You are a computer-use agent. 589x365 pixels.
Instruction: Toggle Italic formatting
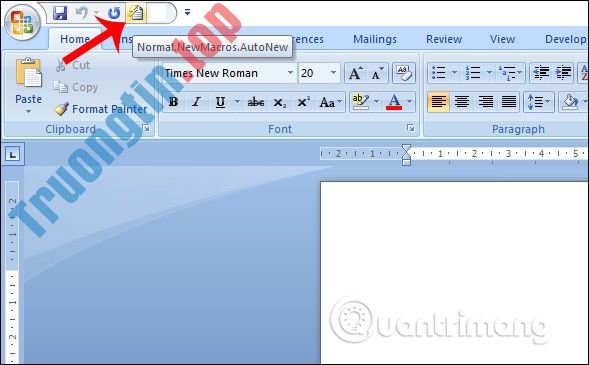pyautogui.click(x=196, y=102)
